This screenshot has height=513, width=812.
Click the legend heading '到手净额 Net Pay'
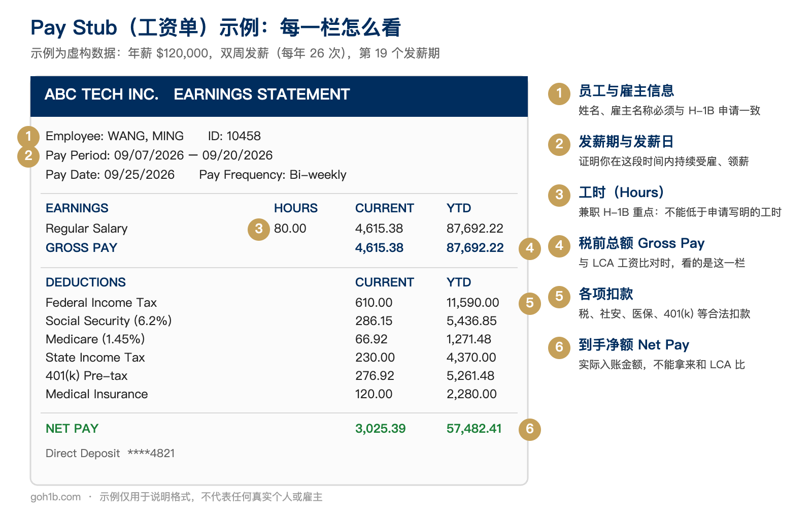click(634, 345)
